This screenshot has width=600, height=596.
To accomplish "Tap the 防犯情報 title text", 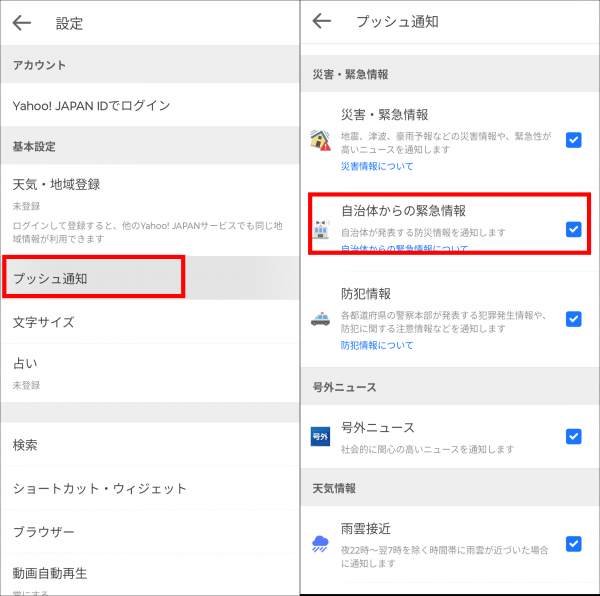I will pyautogui.click(x=365, y=294).
